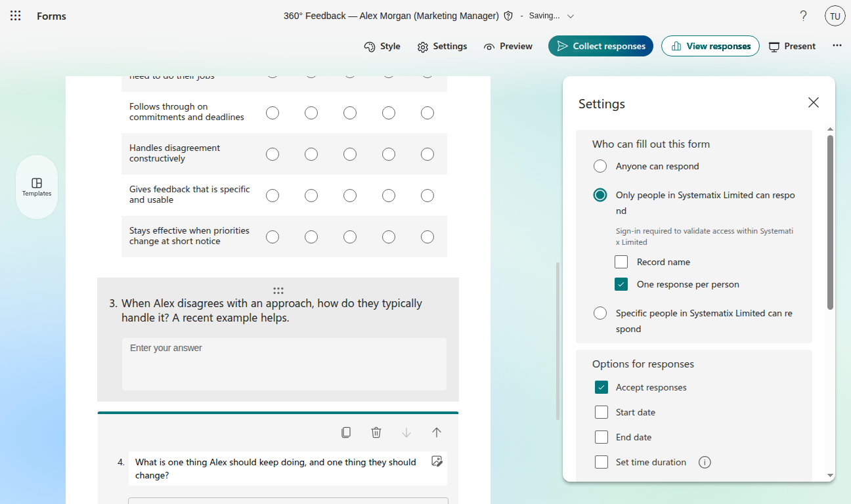
Task: Copy question 4 with the duplicate icon
Action: pyautogui.click(x=346, y=432)
